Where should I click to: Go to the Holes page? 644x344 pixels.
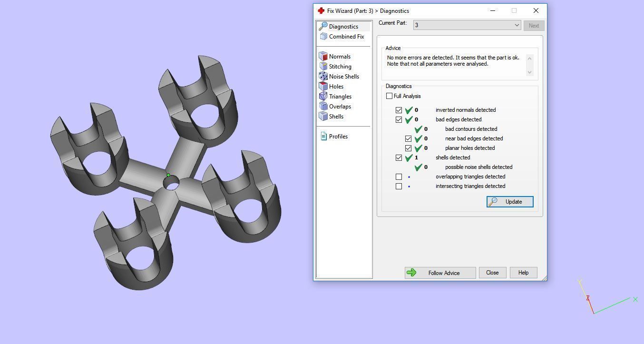pyautogui.click(x=336, y=86)
